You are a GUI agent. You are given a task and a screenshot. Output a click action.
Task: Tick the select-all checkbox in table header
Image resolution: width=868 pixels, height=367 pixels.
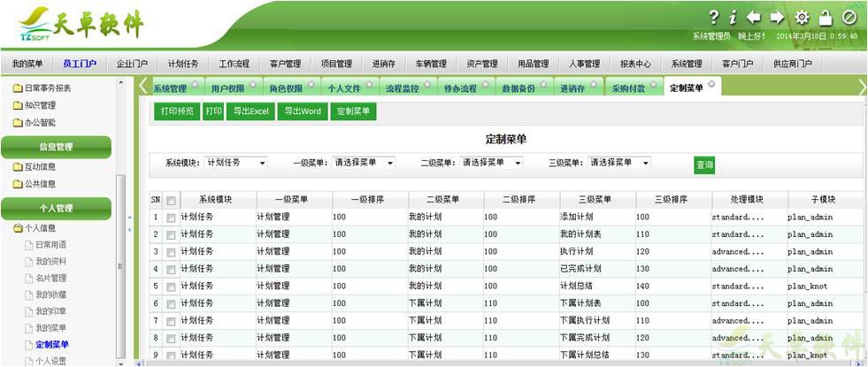[x=171, y=201]
